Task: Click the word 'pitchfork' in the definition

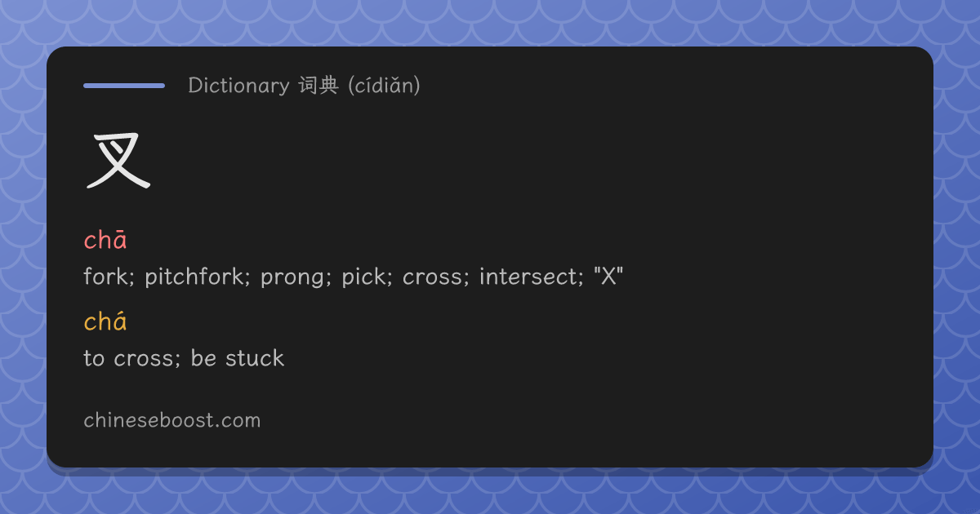Action: [x=195, y=277]
